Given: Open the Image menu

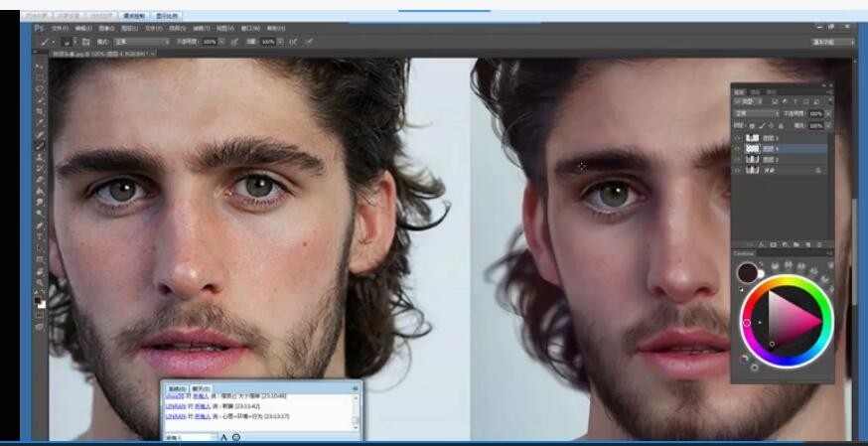Looking at the screenshot, I should [x=107, y=28].
